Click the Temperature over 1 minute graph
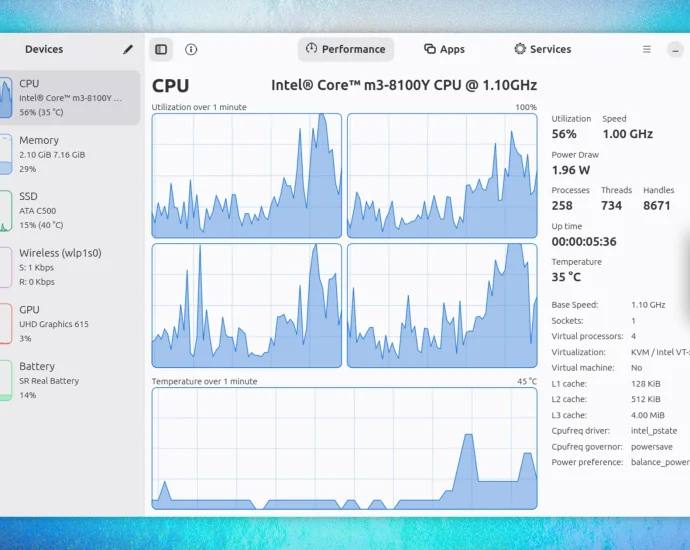The height and width of the screenshot is (550, 690). (345, 448)
